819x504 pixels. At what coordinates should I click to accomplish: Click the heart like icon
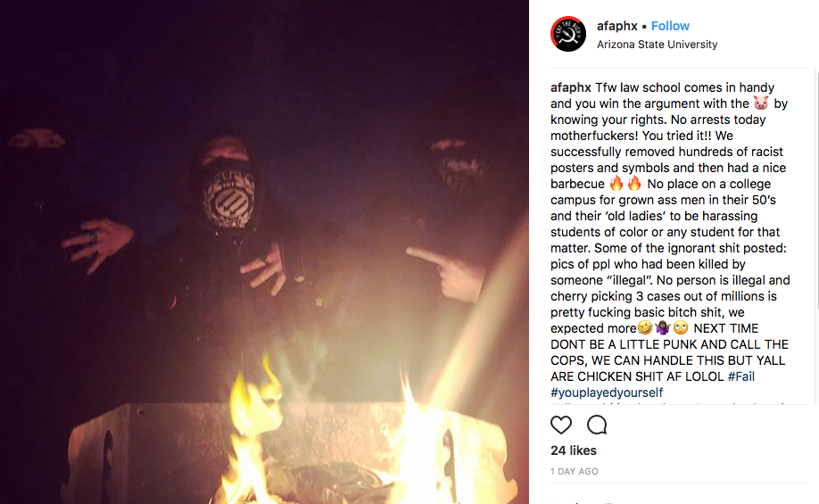click(x=561, y=426)
